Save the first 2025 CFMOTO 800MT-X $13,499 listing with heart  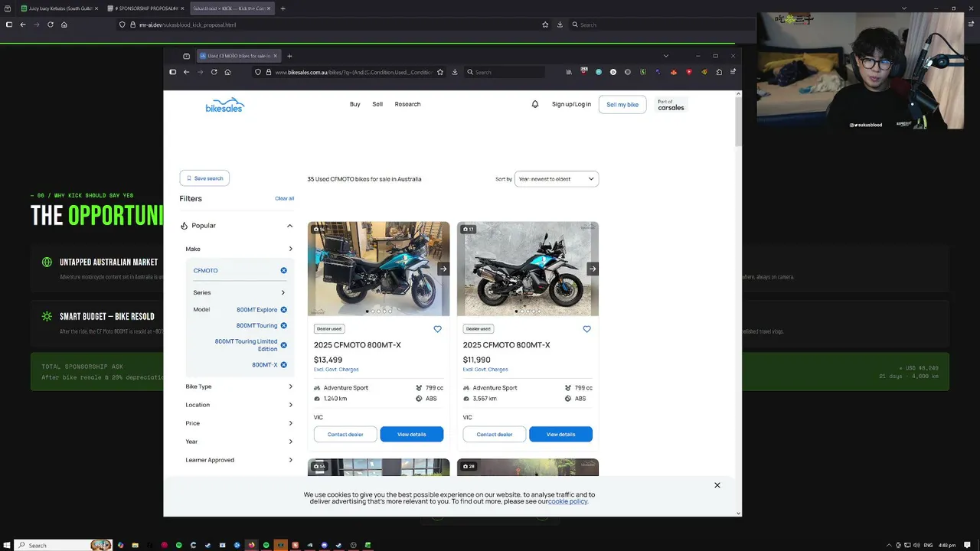437,329
